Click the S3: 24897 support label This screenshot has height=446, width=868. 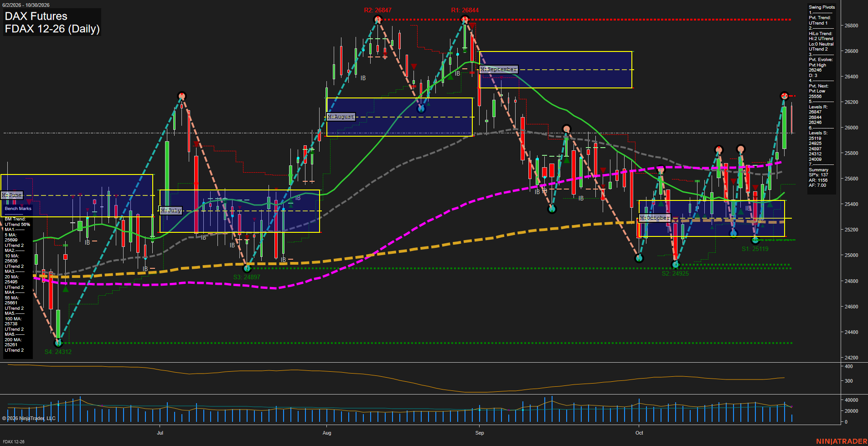(x=247, y=277)
